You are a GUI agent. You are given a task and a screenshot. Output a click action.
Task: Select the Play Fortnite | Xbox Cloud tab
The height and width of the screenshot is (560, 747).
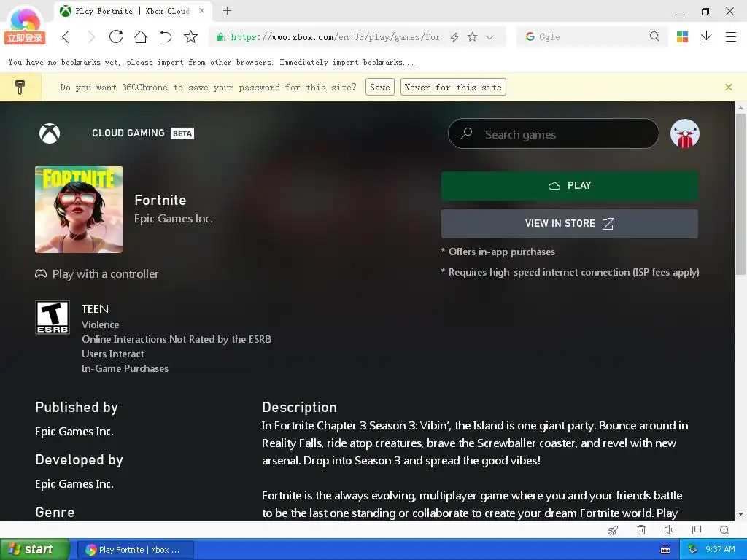[132, 11]
